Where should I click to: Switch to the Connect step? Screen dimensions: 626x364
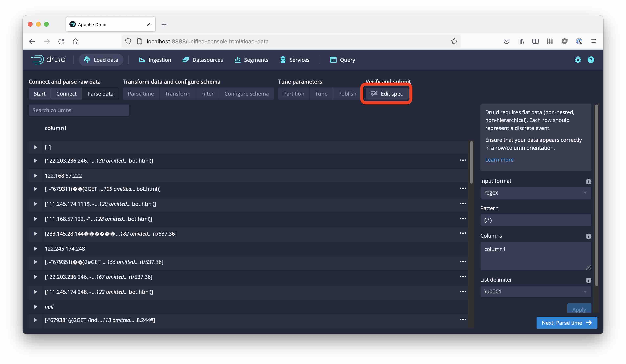[66, 94]
